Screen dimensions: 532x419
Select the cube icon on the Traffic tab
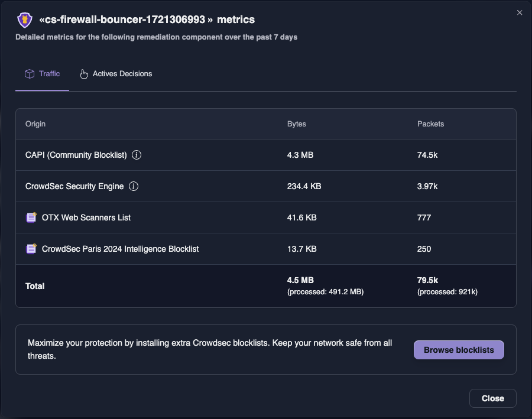click(x=29, y=73)
